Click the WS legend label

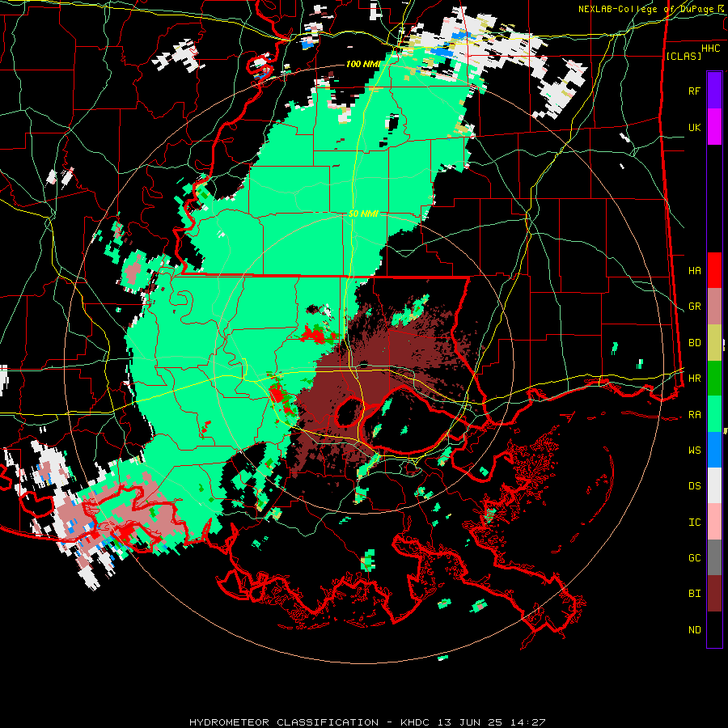(x=694, y=450)
